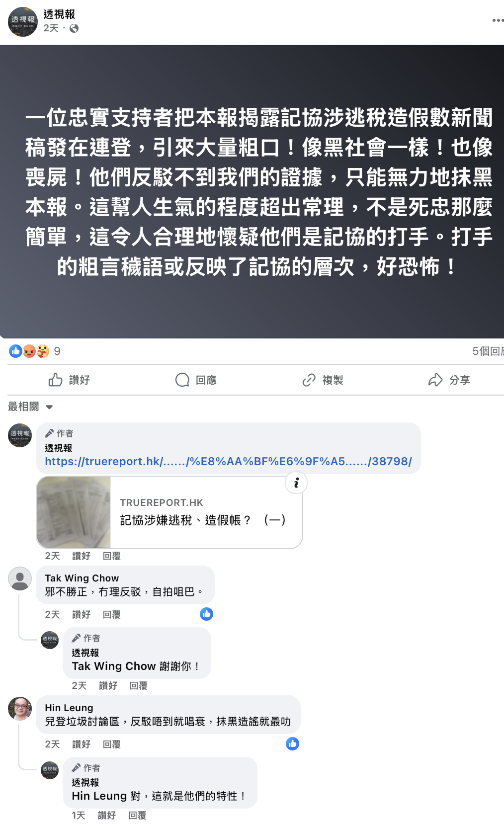Like Tak Wing Chow's comment via its 讚好 link
The image size is (504, 827).
pos(81,615)
